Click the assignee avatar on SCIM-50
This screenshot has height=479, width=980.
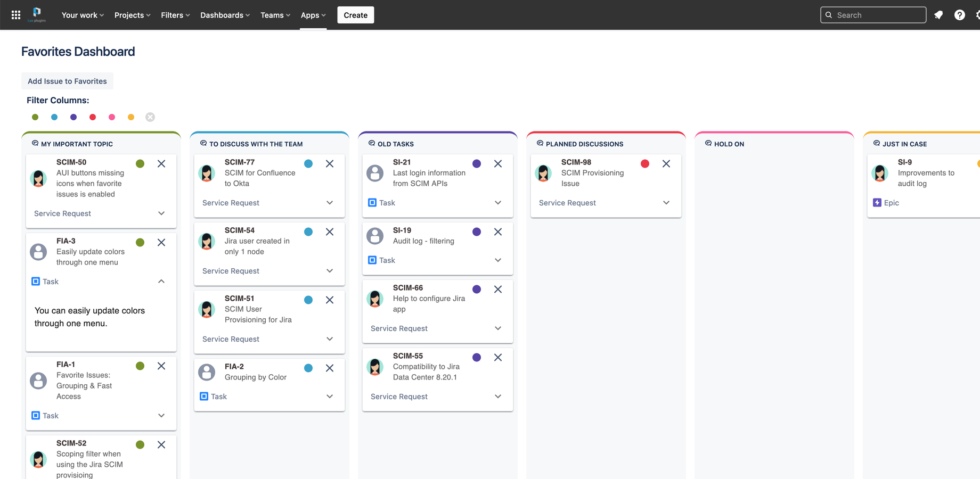point(38,178)
